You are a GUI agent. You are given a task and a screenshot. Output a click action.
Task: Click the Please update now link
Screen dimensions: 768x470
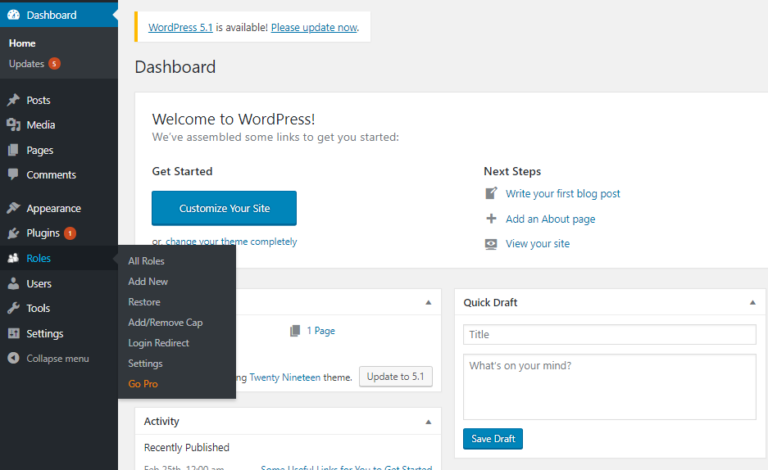tap(314, 27)
